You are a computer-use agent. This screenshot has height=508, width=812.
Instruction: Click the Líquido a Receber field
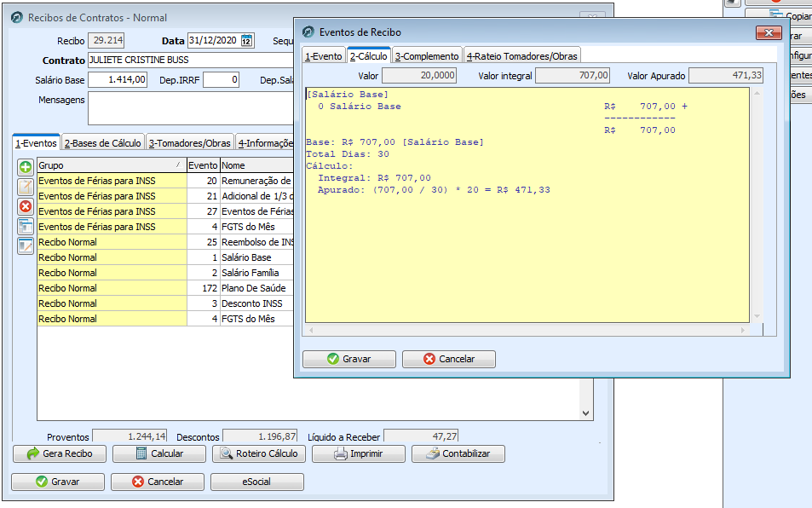tap(421, 436)
